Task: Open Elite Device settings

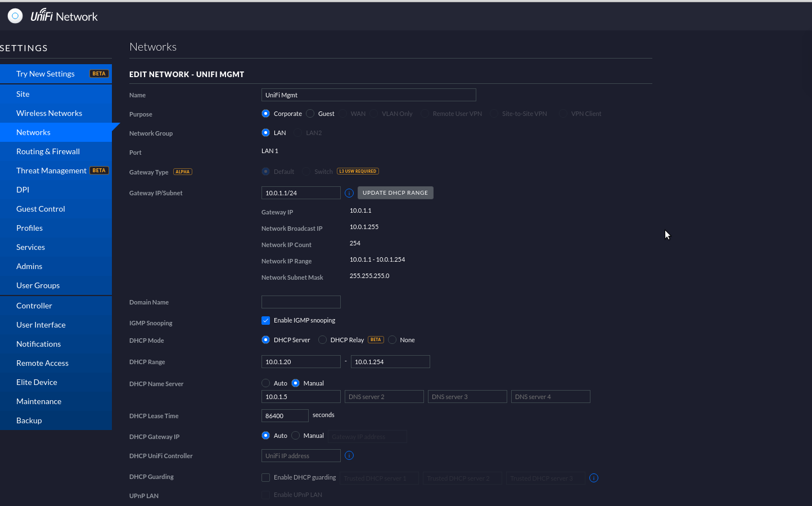Action: pos(56,382)
